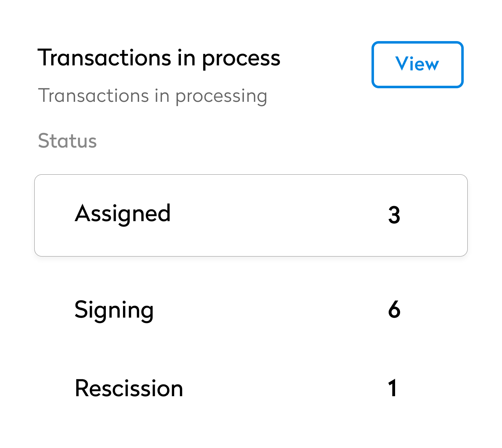Click the number 1 beside Rescission
502x448 pixels.
[x=393, y=388]
